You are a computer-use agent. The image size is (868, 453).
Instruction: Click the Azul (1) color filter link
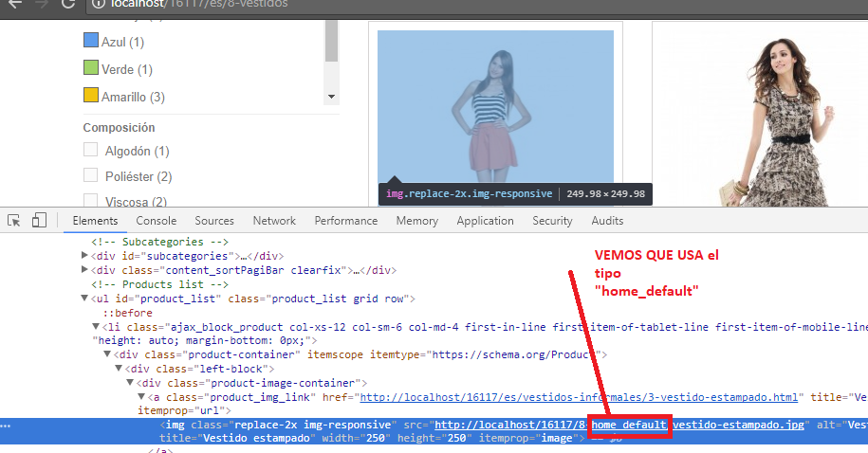(122, 42)
